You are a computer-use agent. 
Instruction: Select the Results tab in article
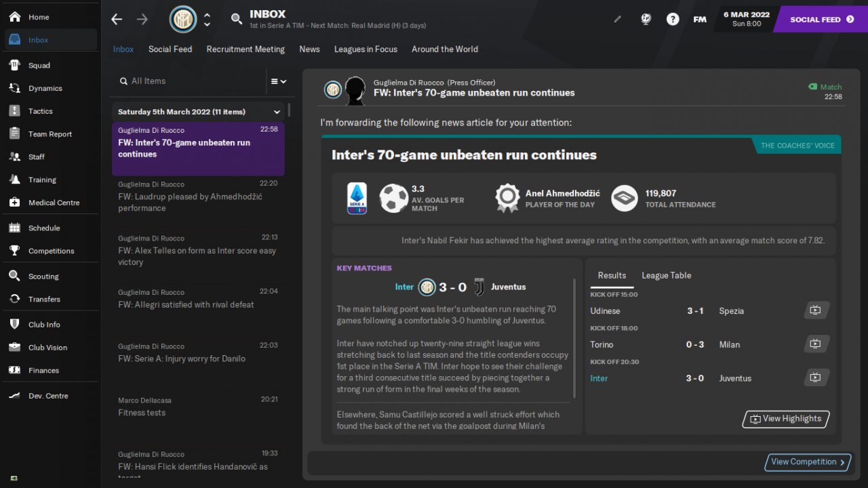[x=612, y=276]
